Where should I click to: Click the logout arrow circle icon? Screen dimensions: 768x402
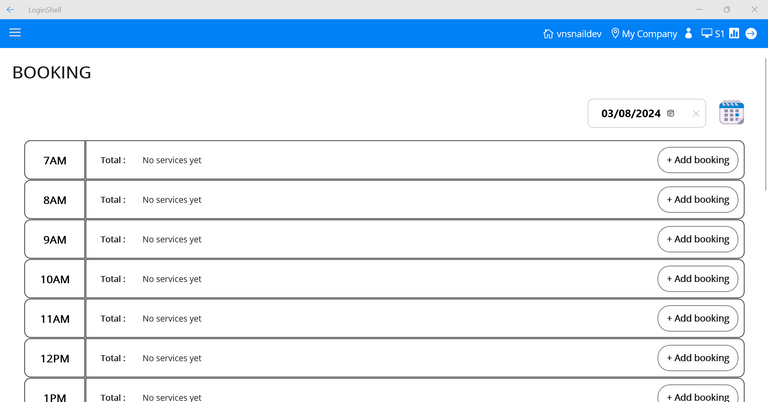(x=751, y=34)
